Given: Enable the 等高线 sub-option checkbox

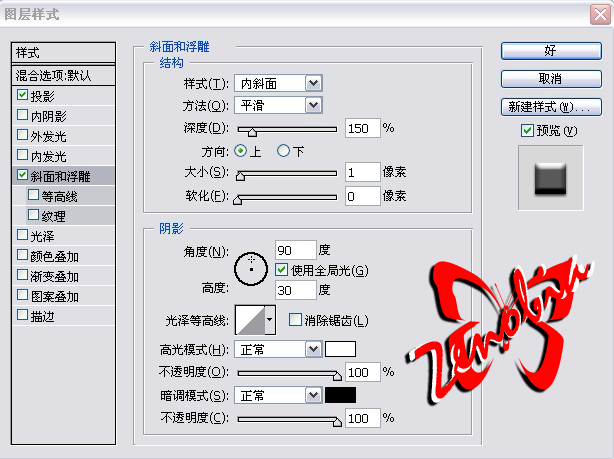Looking at the screenshot, I should pos(33,195).
